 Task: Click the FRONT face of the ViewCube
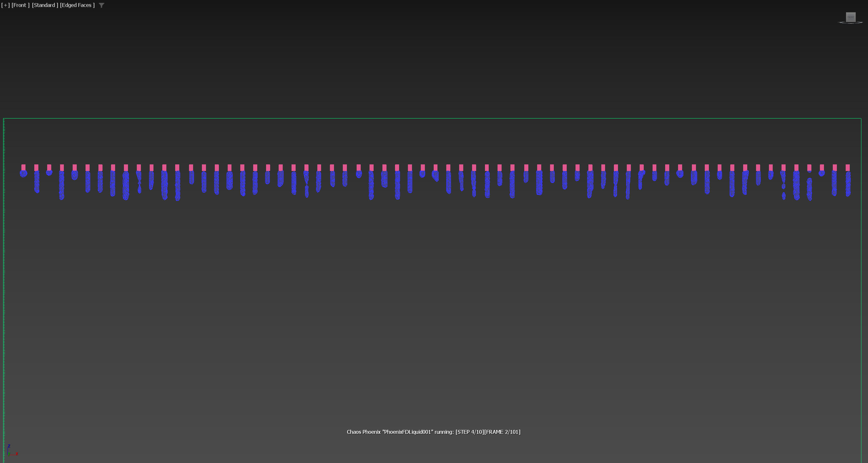tap(850, 17)
